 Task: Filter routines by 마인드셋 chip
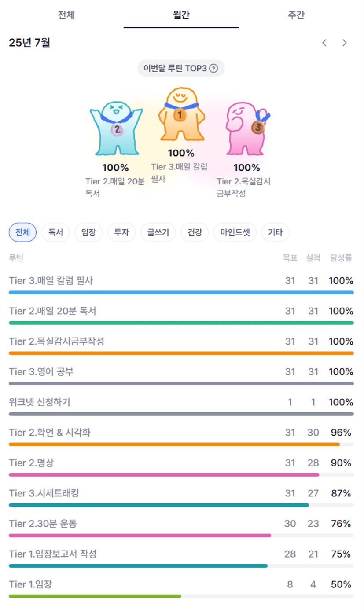[235, 232]
